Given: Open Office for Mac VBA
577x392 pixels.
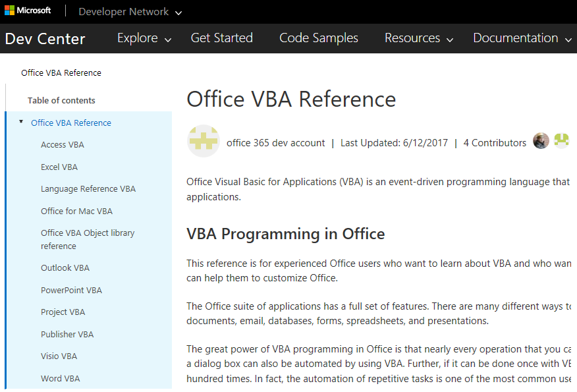Looking at the screenshot, I should click(76, 211).
